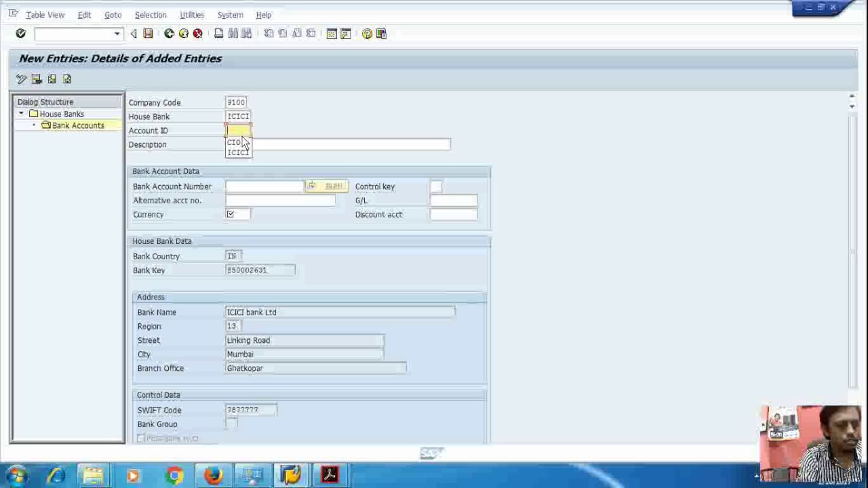Click the Delete entry icon below title

pos(37,79)
